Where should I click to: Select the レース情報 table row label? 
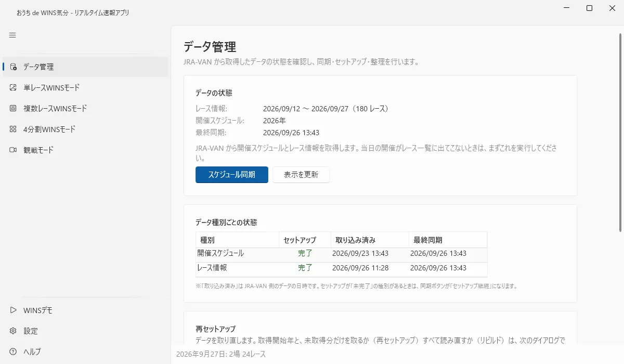(212, 268)
